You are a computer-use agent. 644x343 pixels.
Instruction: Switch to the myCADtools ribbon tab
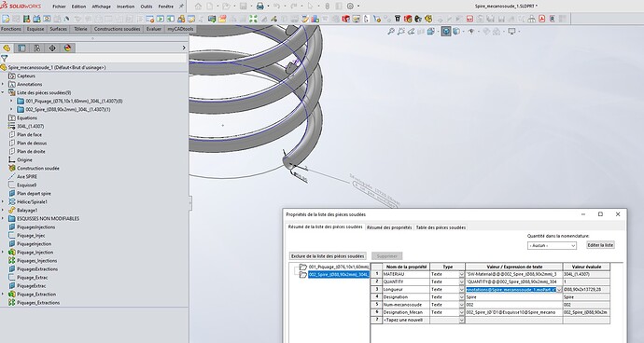click(180, 29)
